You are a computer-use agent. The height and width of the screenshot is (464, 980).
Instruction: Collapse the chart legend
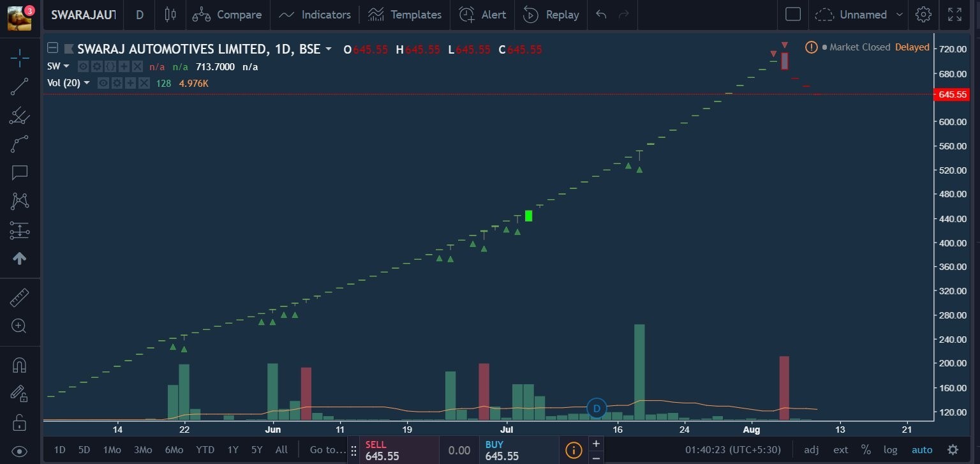coord(52,49)
